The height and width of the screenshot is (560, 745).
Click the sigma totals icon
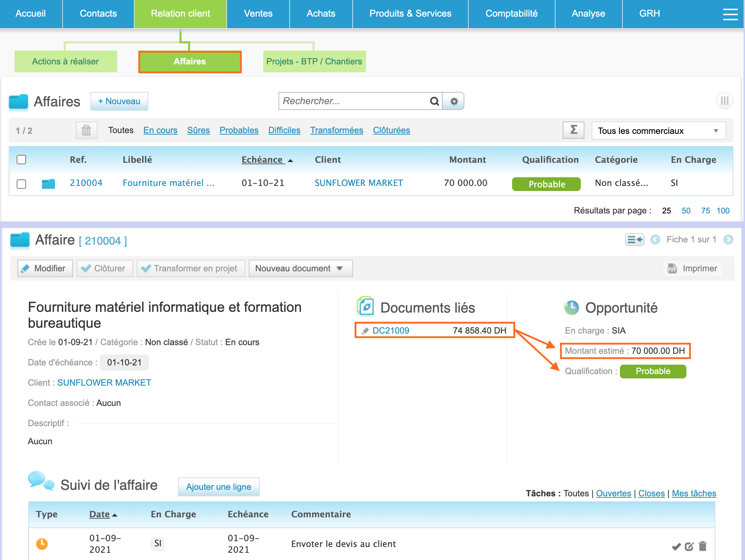(573, 130)
